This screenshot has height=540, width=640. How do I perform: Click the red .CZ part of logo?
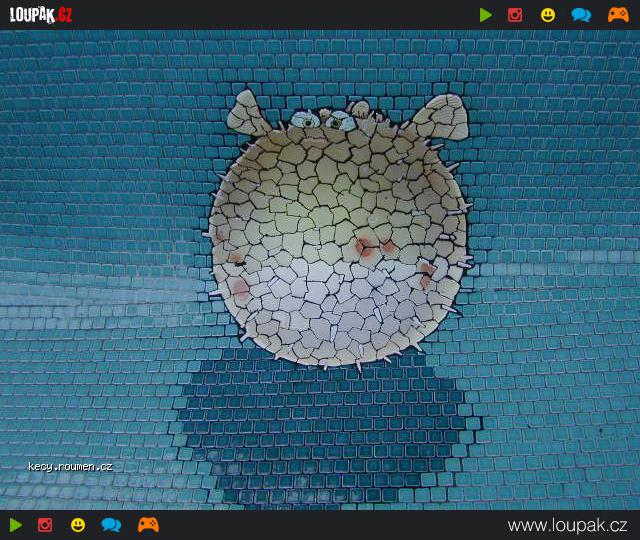click(64, 16)
